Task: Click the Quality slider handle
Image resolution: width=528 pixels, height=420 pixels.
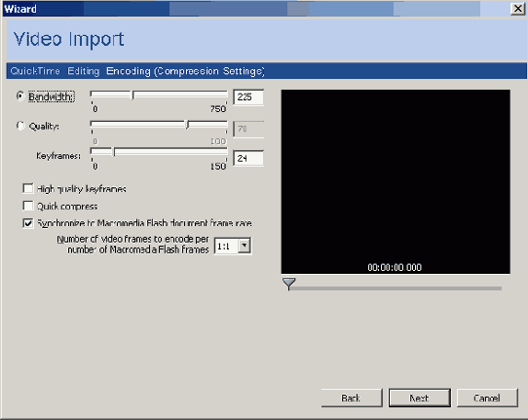Action: point(187,125)
